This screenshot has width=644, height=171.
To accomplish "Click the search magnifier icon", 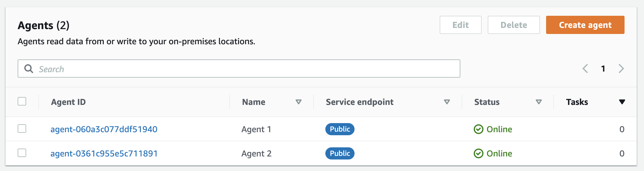I will point(29,69).
